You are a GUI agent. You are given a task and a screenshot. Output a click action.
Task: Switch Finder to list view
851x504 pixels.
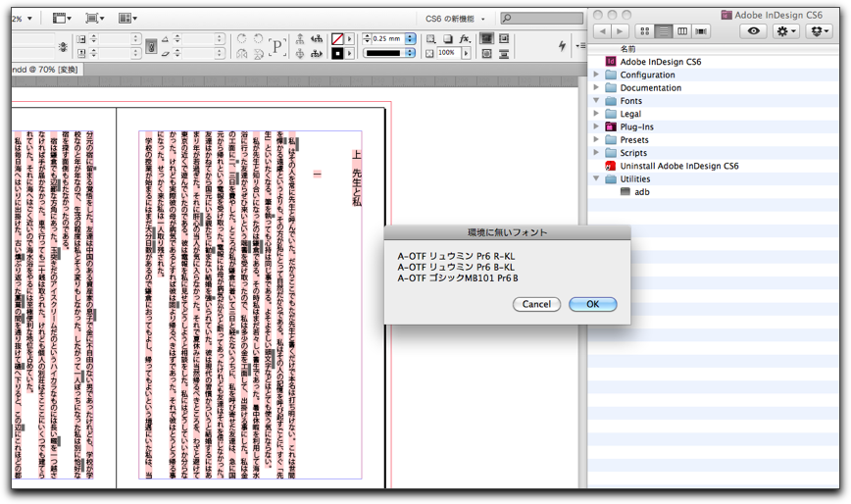663,31
